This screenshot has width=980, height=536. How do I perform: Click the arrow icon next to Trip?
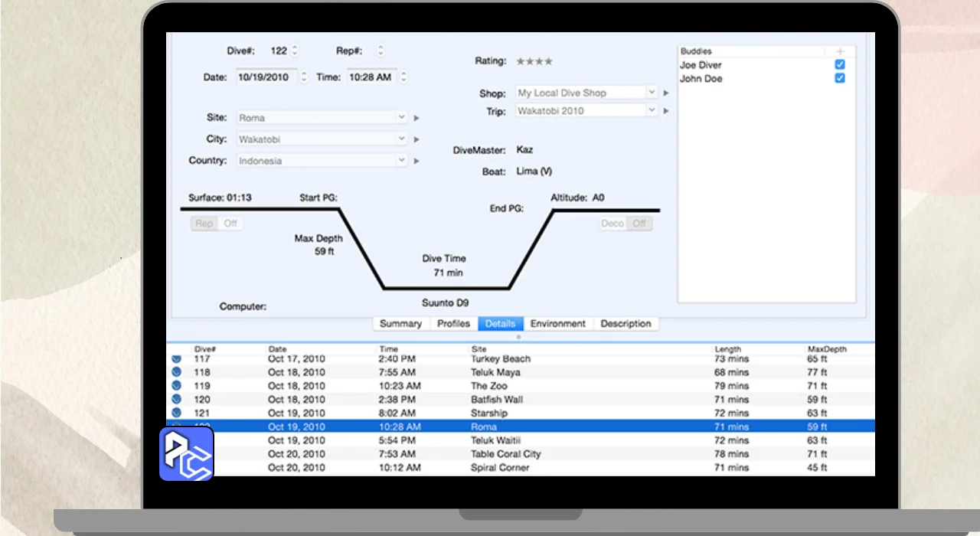point(666,111)
